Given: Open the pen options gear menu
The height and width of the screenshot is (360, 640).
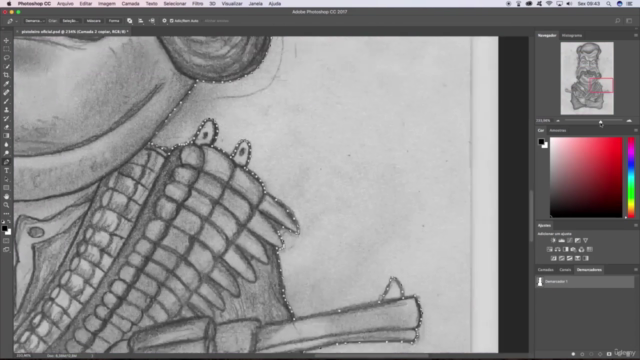Looking at the screenshot, I should 164,21.
